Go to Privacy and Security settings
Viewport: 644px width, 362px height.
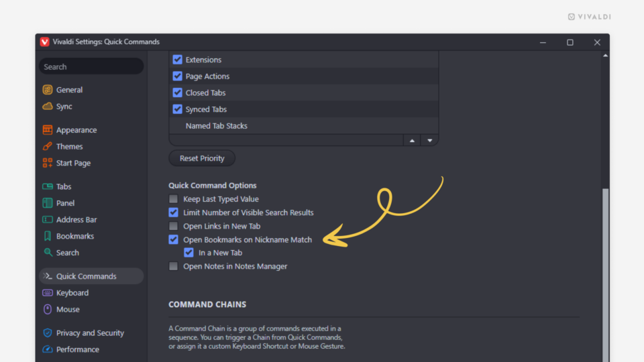pyautogui.click(x=91, y=333)
